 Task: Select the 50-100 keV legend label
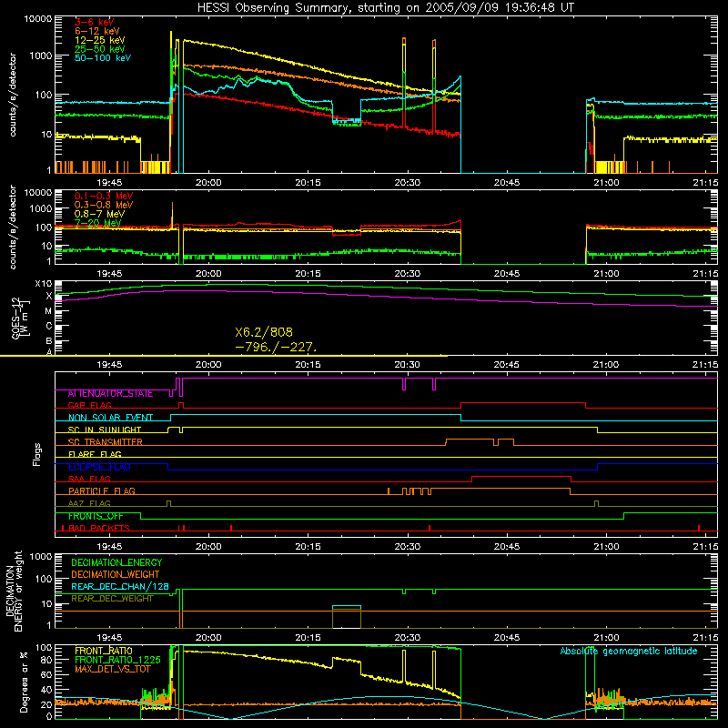point(103,58)
